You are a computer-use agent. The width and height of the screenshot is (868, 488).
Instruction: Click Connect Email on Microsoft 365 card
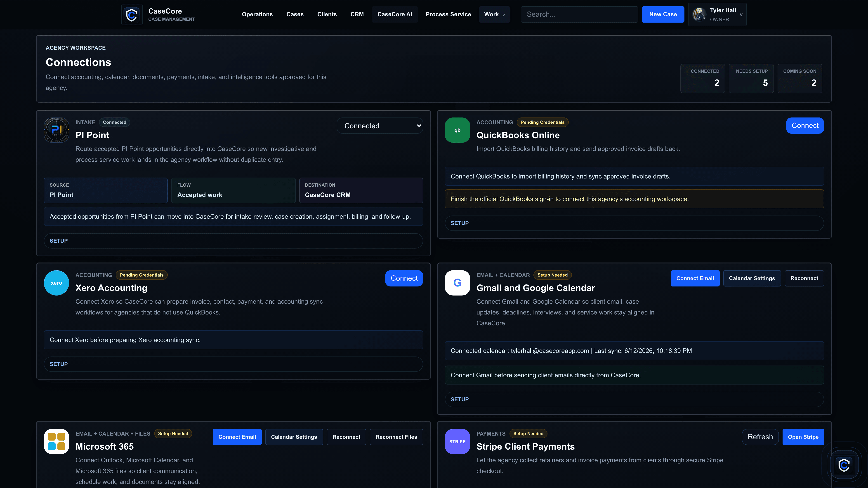[x=237, y=437]
